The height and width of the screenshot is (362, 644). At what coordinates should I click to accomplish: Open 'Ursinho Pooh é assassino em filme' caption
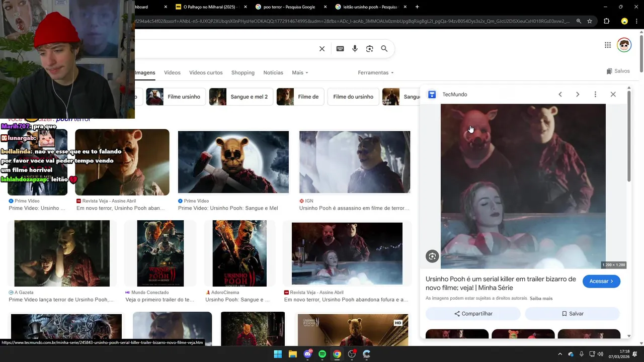click(354, 208)
